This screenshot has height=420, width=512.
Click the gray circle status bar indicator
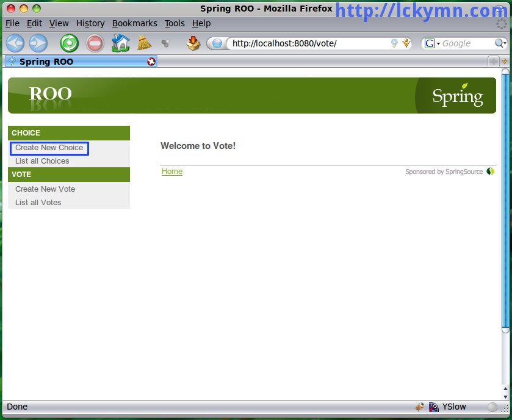tap(492, 407)
